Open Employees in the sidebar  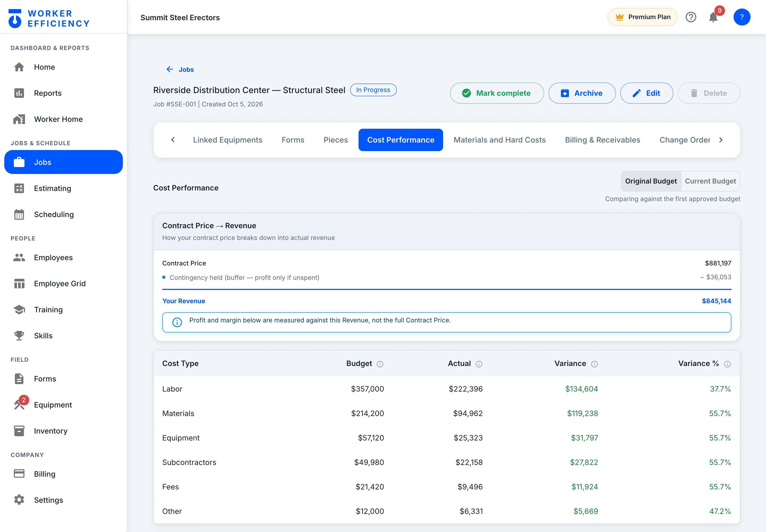click(63, 257)
